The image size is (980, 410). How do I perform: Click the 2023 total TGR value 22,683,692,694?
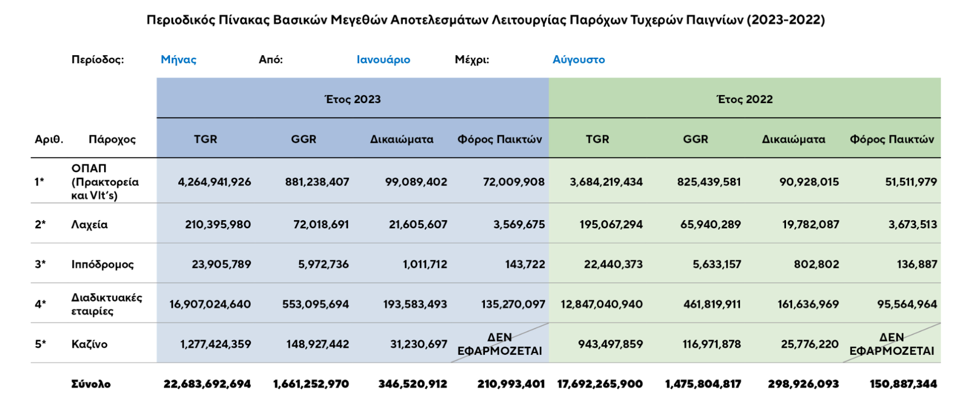point(207,384)
